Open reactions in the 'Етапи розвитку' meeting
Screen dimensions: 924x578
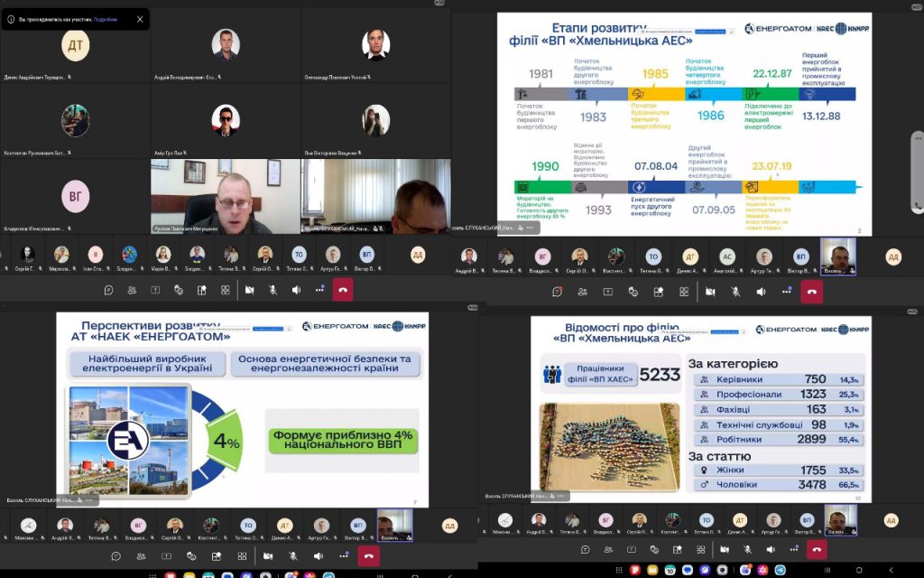click(633, 292)
